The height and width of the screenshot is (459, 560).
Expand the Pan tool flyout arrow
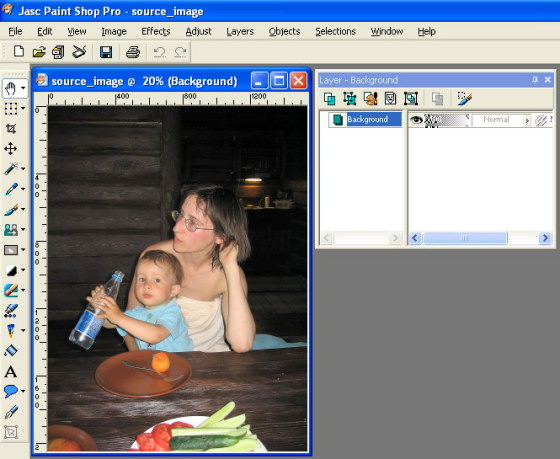click(x=23, y=88)
